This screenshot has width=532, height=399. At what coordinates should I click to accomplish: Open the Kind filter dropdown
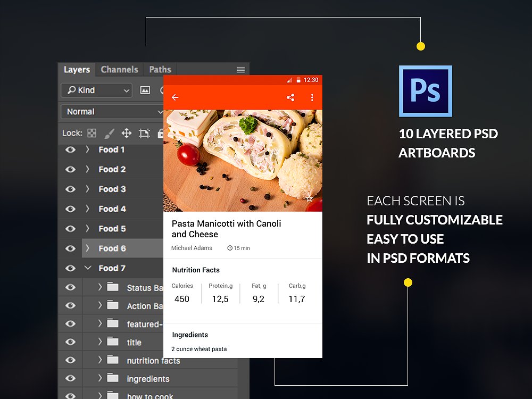point(97,90)
